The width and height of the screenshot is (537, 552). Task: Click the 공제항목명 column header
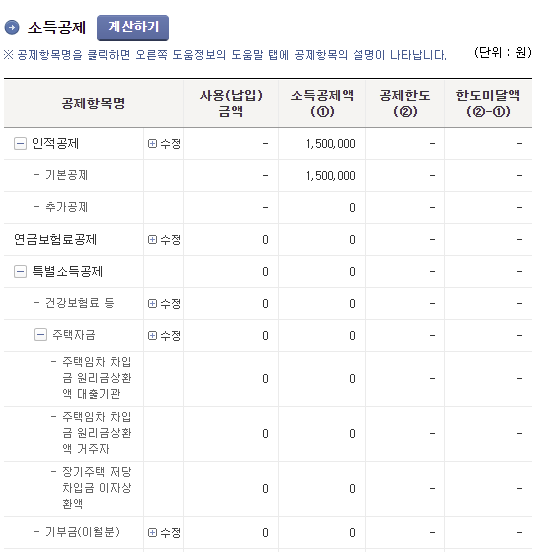click(93, 104)
